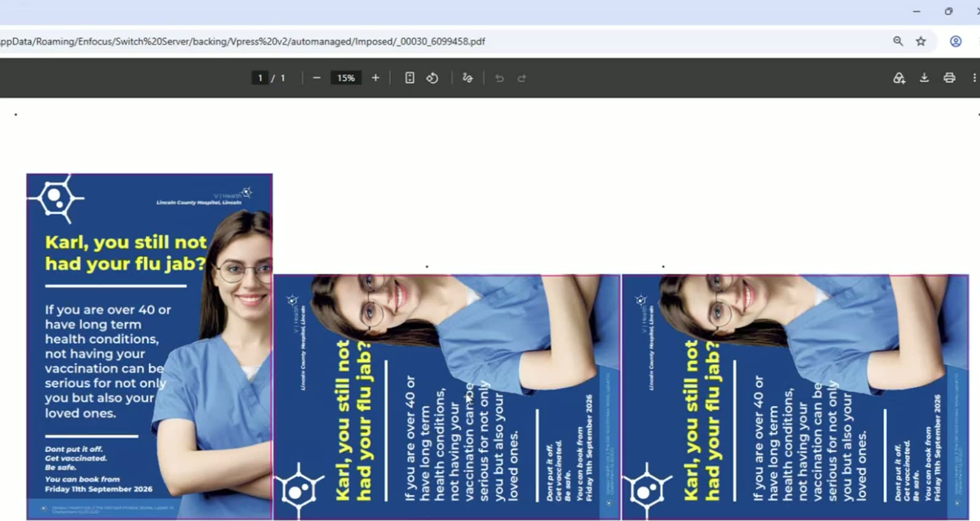Viewport: 980px width, 521px height.
Task: Select the rightmost rotated flyer page
Action: (795, 397)
